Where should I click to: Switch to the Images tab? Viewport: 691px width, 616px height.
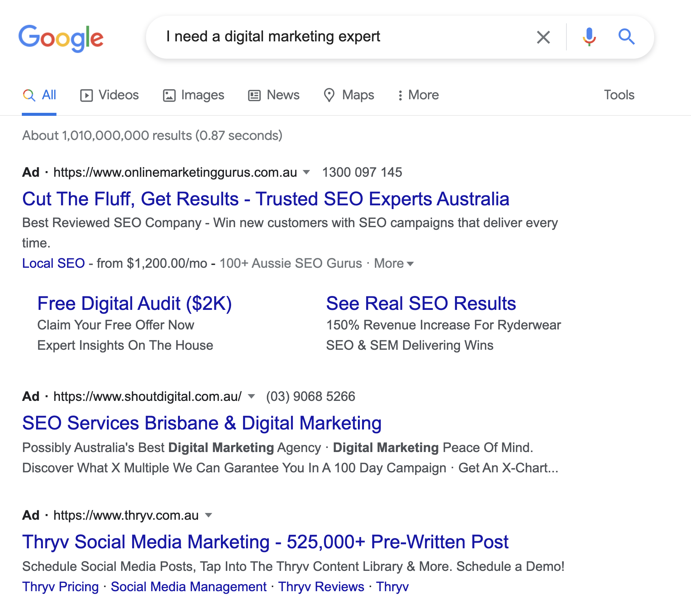click(193, 95)
